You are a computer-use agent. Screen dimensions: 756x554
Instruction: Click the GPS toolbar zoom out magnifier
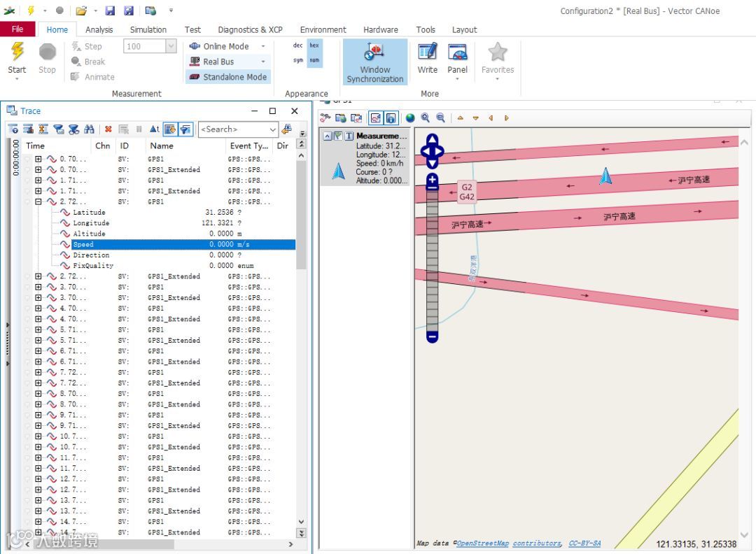pyautogui.click(x=441, y=118)
